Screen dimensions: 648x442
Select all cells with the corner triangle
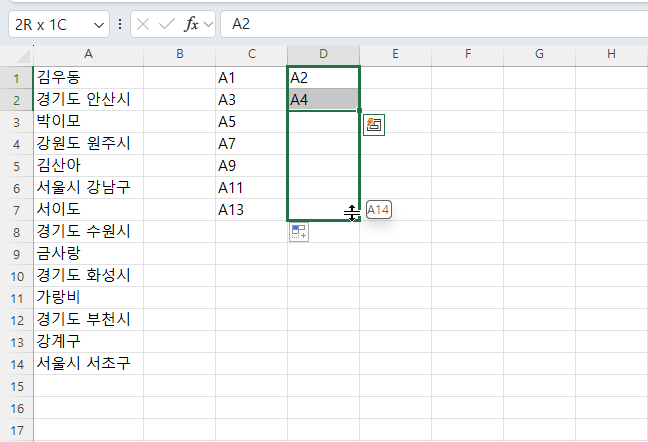[22, 56]
